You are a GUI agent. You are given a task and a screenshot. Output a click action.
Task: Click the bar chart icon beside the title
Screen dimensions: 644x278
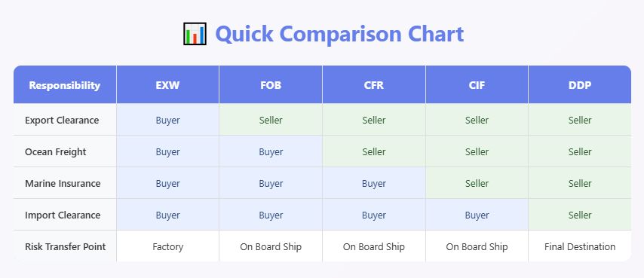pos(195,34)
